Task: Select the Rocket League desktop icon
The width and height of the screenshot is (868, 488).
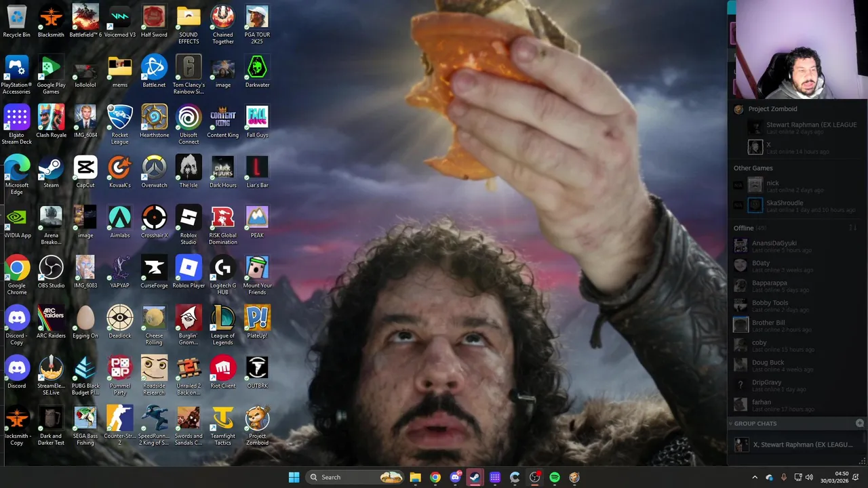Action: 120,125
